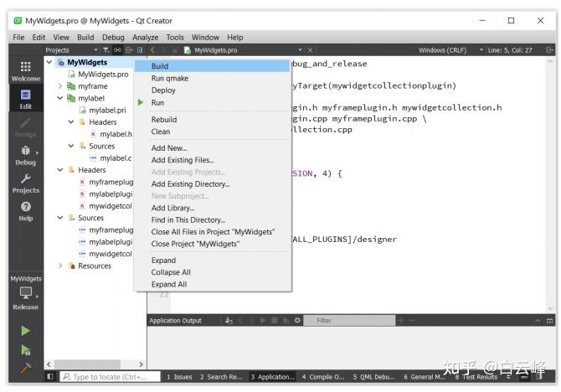The image size is (561, 392).
Task: Start debugging with the run-debug icon
Action: [25, 349]
